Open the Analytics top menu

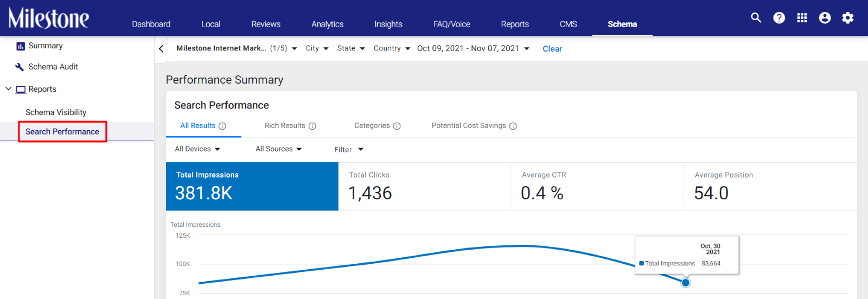point(327,24)
